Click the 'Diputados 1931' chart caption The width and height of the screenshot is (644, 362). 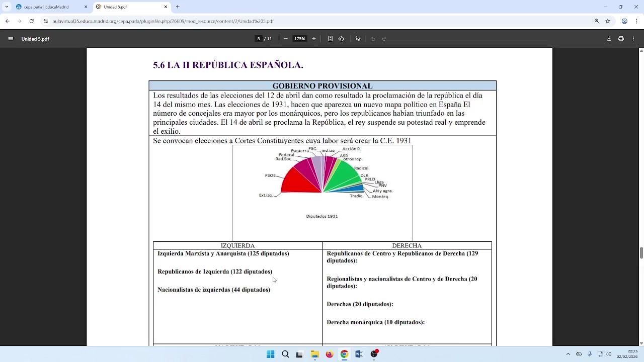coord(322,216)
